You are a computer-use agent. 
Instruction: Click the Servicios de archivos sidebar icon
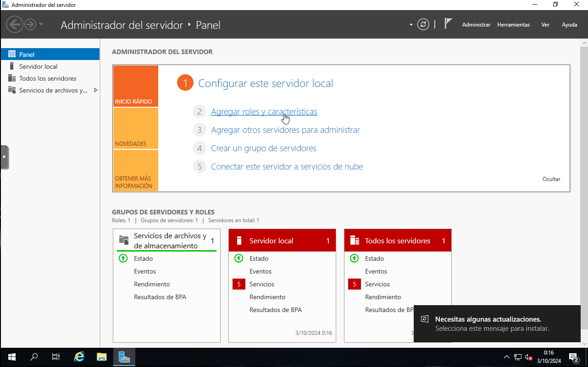click(12, 90)
